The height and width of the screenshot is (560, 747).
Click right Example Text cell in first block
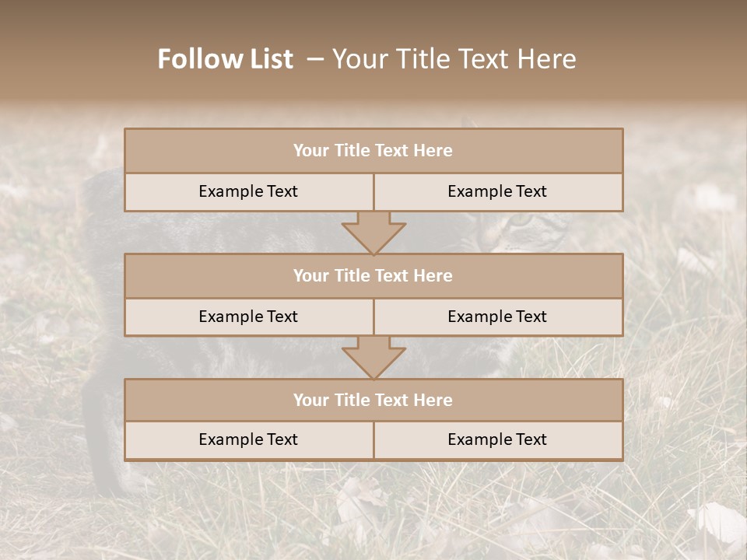click(498, 192)
